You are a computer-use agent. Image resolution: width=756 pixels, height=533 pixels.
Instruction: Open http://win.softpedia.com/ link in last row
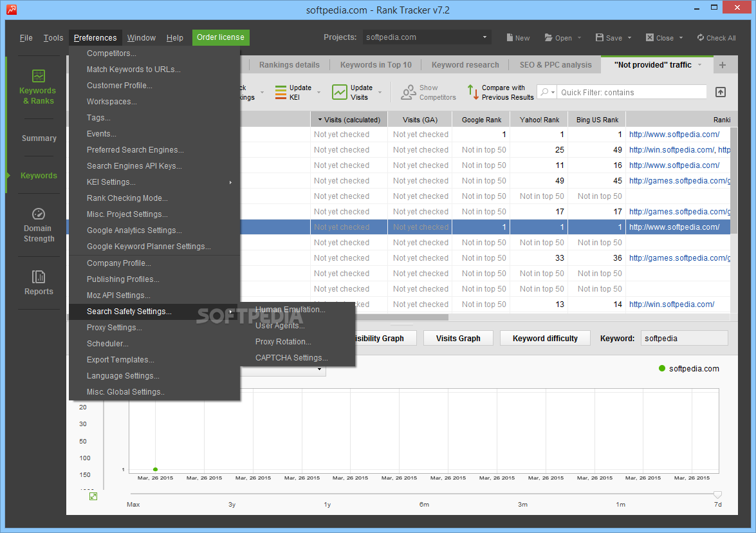(x=671, y=304)
